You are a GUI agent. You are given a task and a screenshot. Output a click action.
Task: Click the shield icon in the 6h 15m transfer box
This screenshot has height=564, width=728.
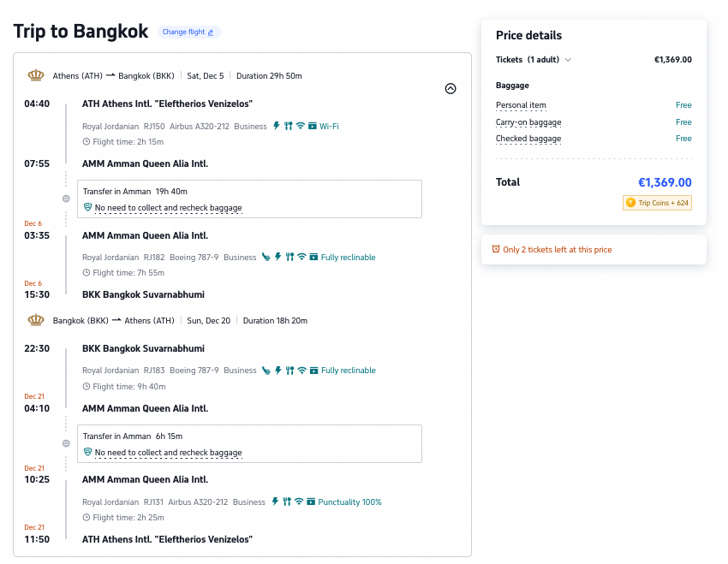(87, 452)
